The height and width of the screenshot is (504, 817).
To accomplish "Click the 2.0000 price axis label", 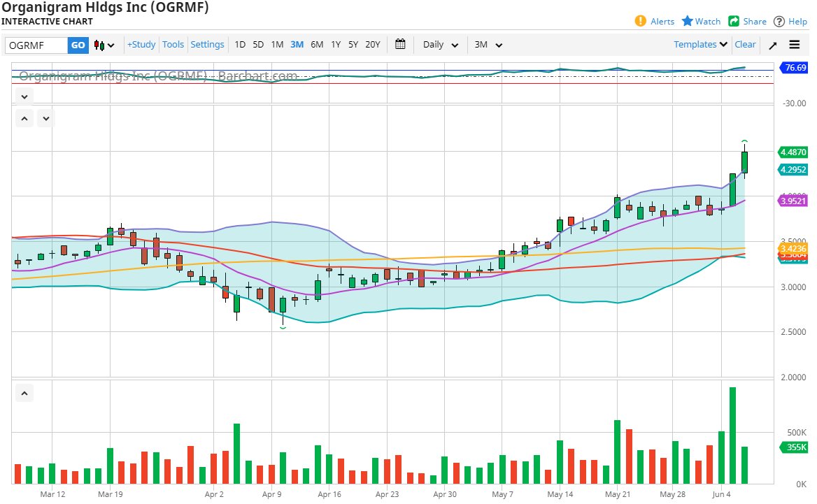I will pyautogui.click(x=793, y=377).
